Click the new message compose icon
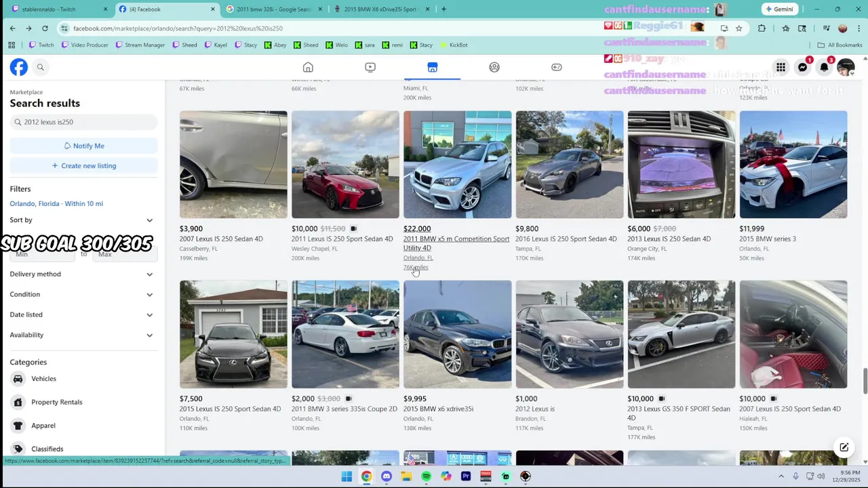Screen dimensions: 868x488 844,447
